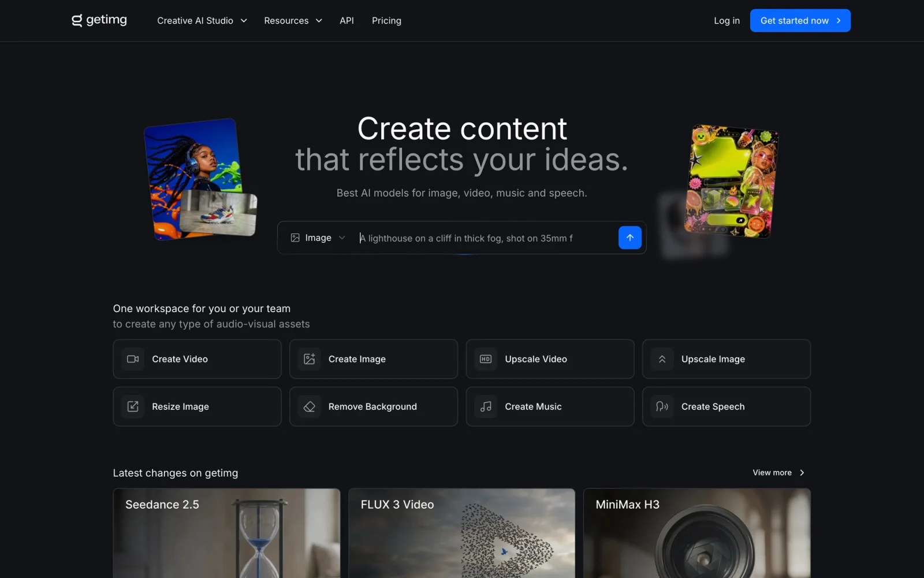Screen dimensions: 924x578
Task: Open the Image type dropdown in prompt bar
Action: point(318,238)
